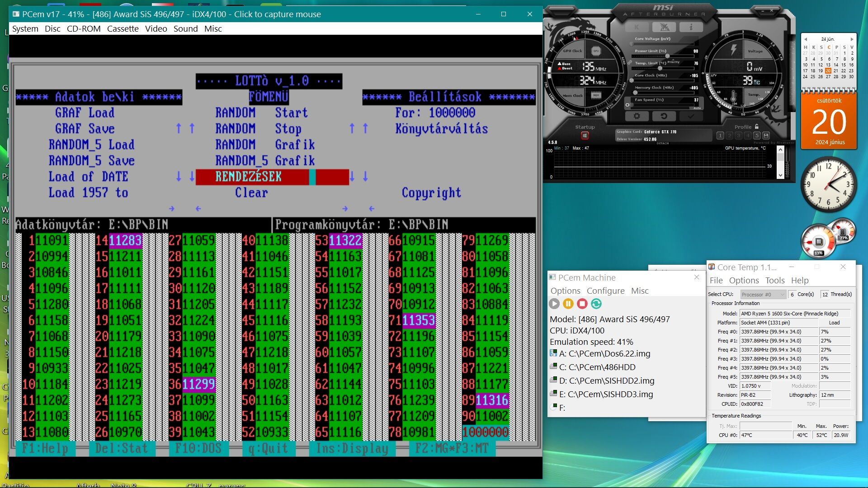Click the Afterburner info 'i' button
The width and height of the screenshot is (868, 488).
click(691, 27)
